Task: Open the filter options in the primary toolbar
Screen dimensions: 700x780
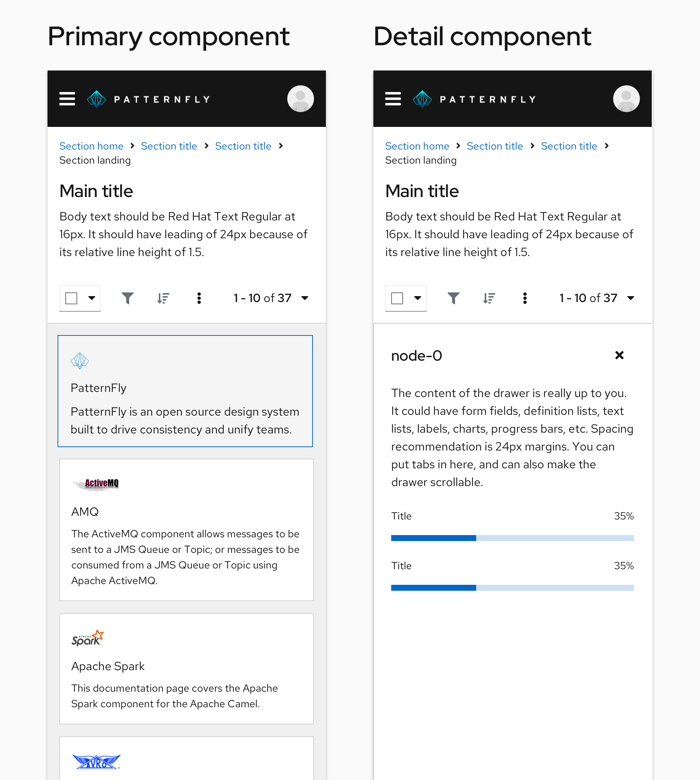Action: pos(128,298)
